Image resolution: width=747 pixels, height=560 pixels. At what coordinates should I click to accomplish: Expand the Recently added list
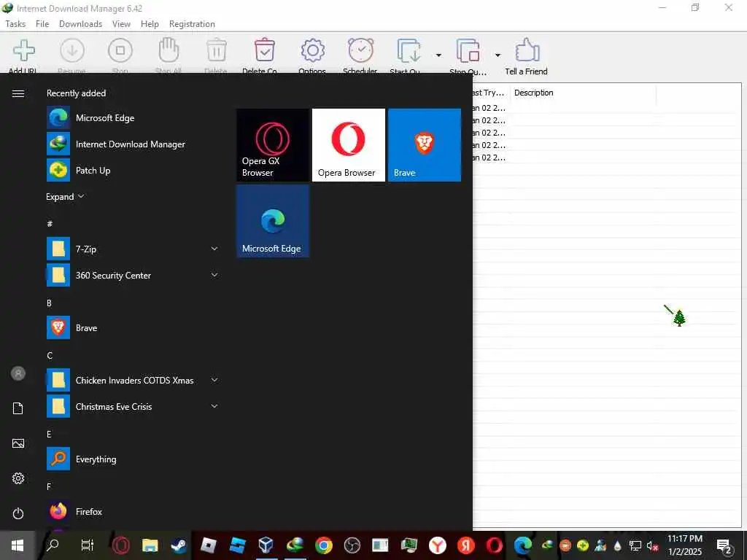tap(65, 197)
